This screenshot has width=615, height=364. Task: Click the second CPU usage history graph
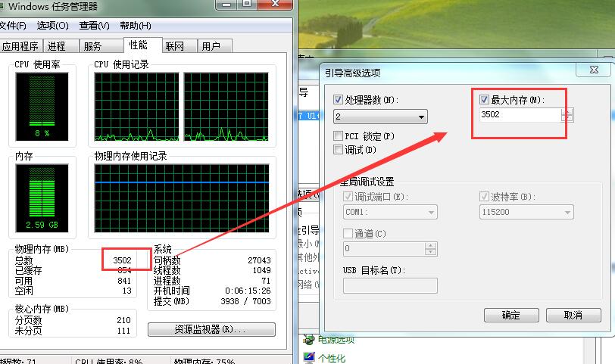226,107
